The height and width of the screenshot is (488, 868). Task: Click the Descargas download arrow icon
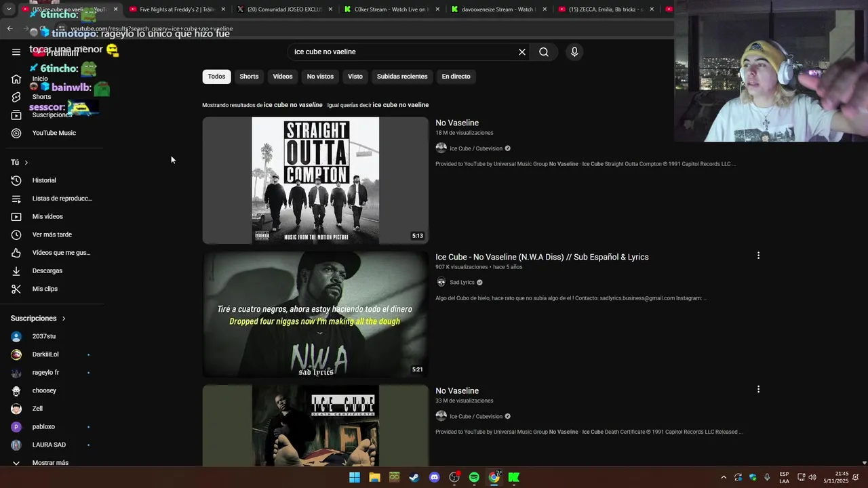16,270
